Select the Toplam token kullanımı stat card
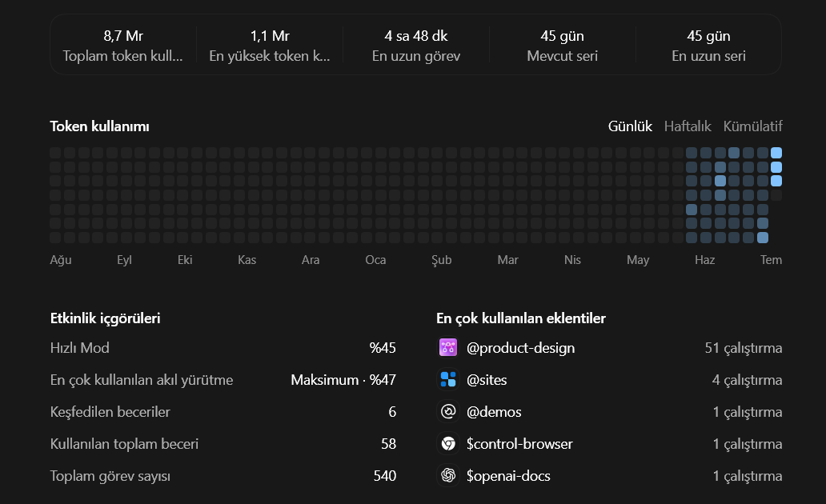The height and width of the screenshot is (504, 826). tap(122, 46)
